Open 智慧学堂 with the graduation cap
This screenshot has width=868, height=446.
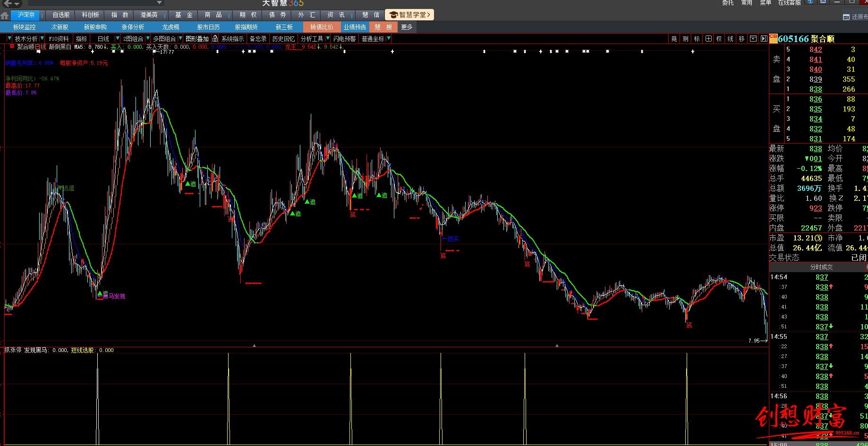pyautogui.click(x=409, y=15)
